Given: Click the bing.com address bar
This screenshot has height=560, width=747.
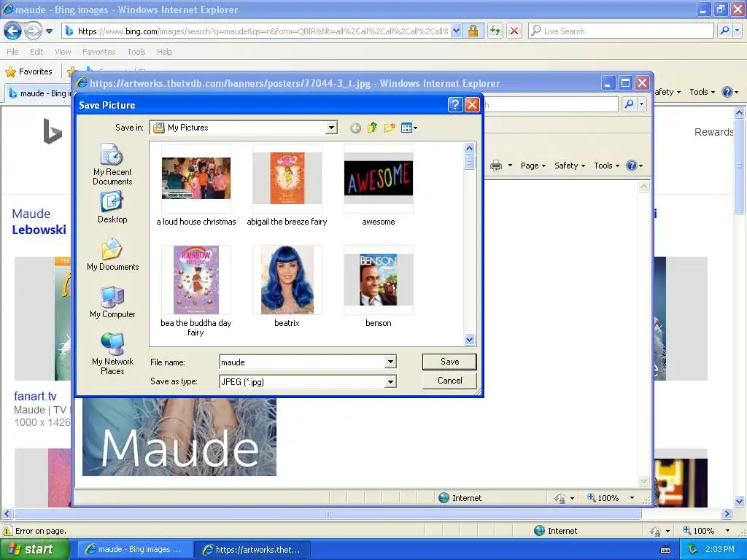Looking at the screenshot, I should tap(262, 31).
